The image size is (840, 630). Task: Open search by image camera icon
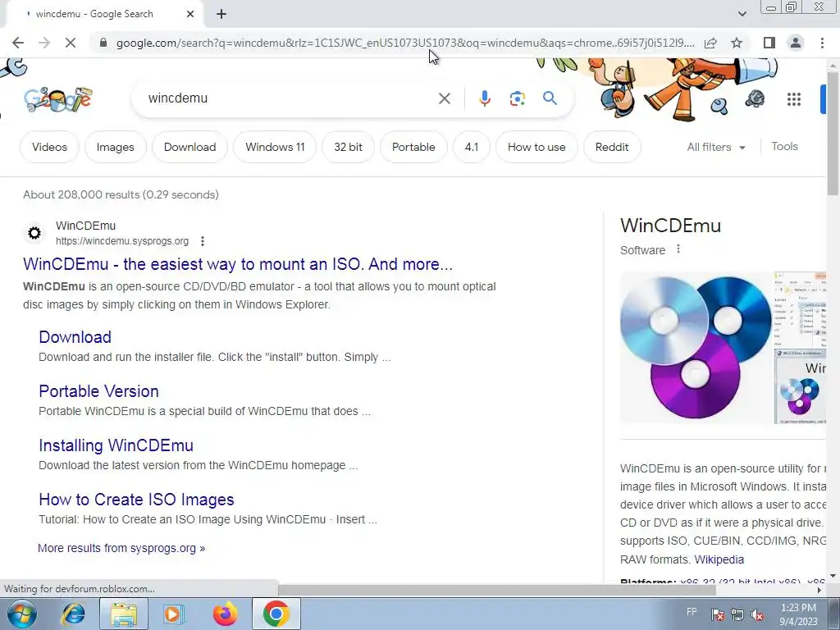(517, 98)
